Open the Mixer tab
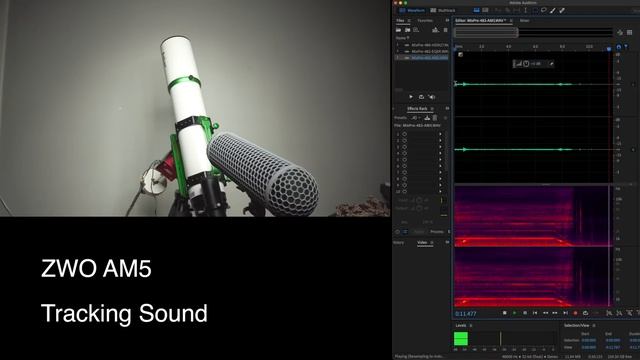640x360 pixels. pyautogui.click(x=524, y=20)
